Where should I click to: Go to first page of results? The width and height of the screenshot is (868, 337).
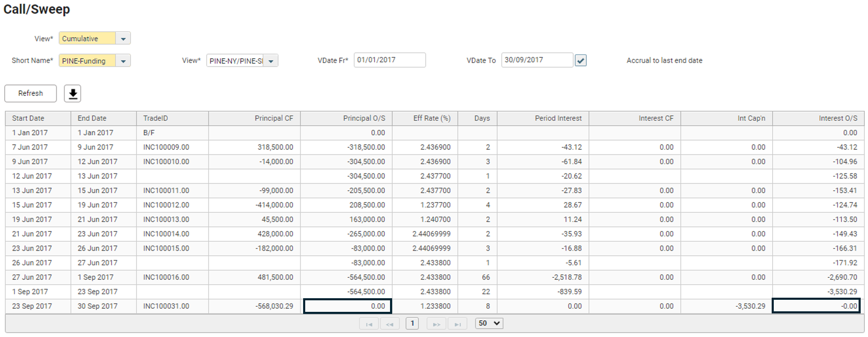point(369,324)
